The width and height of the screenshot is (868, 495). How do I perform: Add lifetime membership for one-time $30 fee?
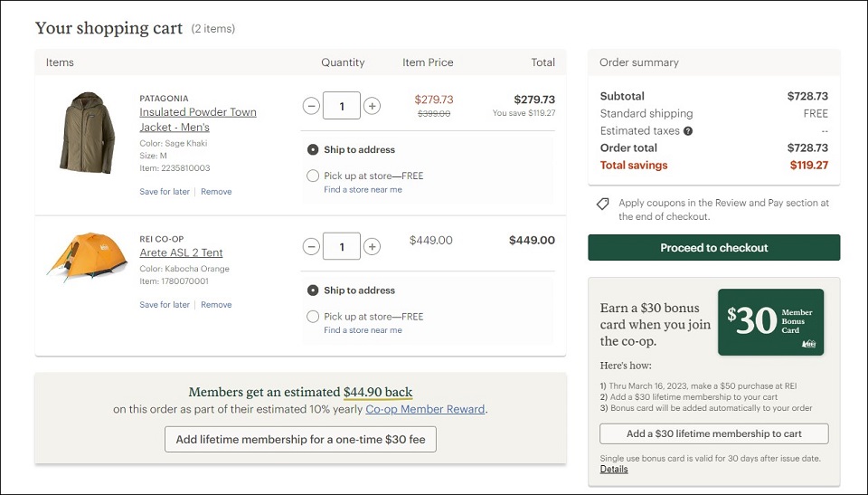(300, 440)
